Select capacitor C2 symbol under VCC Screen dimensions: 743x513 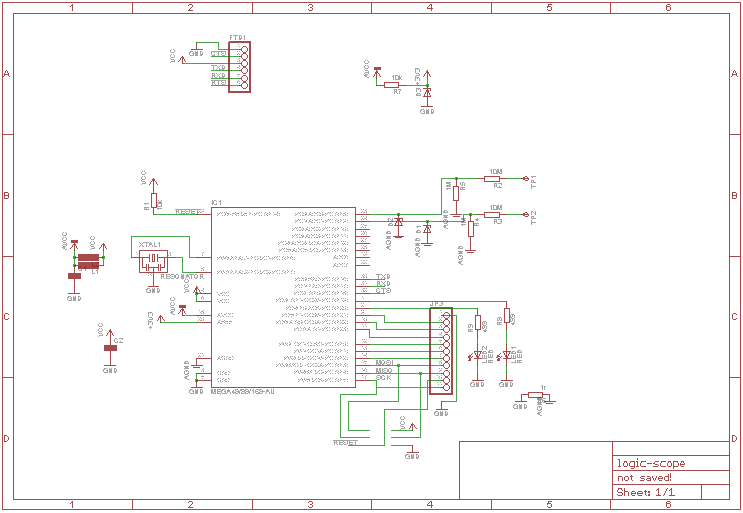coord(110,348)
